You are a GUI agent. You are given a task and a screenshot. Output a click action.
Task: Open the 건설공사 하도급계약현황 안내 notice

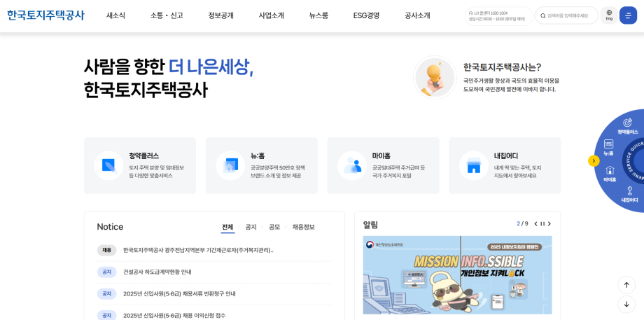pyautogui.click(x=157, y=272)
